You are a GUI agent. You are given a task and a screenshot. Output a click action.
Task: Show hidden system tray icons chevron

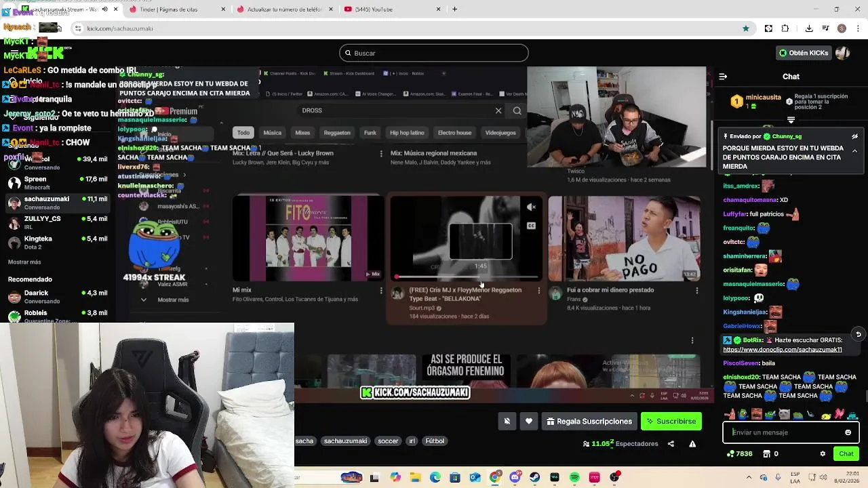748,477
